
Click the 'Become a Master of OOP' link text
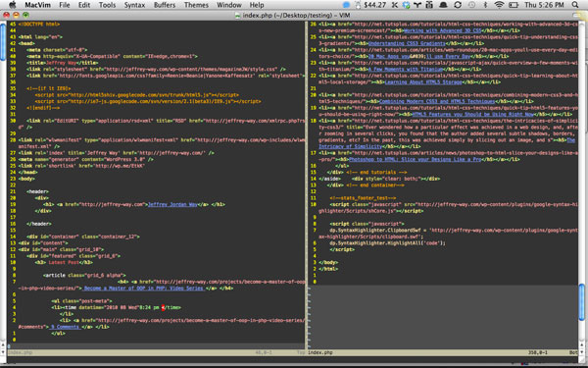[x=144, y=289]
